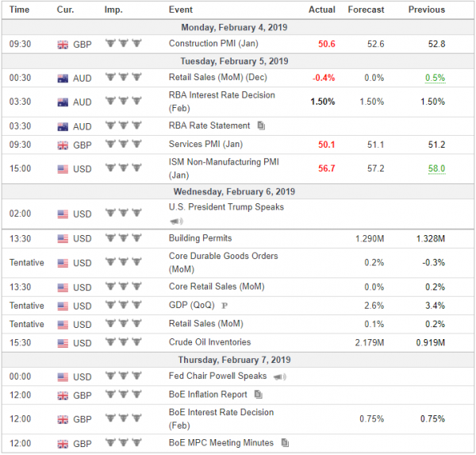Screen dimensions: 476x455
Task: Click the forecast value 2.179M
Action: (x=370, y=343)
